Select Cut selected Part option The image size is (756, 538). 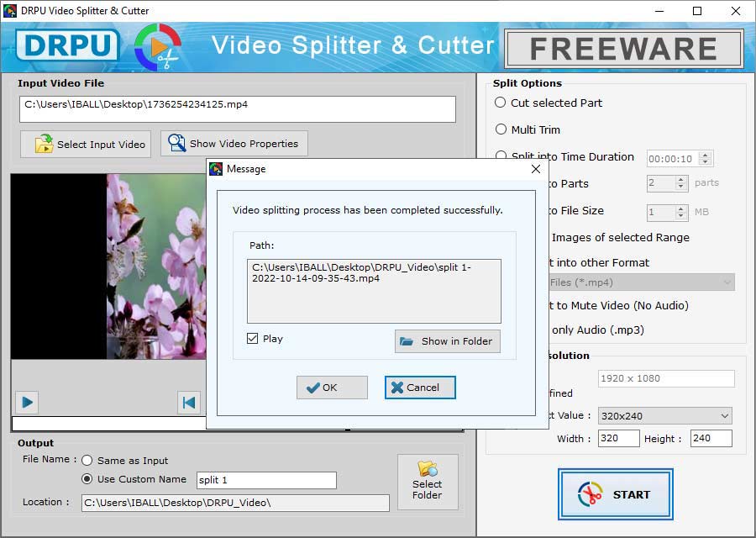pos(501,103)
